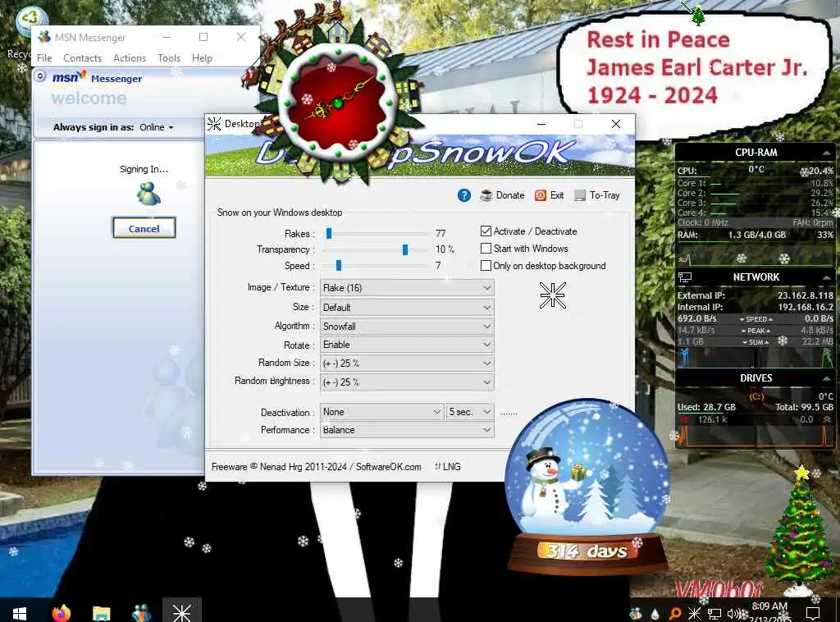Click the Internal IP value 192.168.16.2
Screen dimensions: 840x622
tap(806, 307)
